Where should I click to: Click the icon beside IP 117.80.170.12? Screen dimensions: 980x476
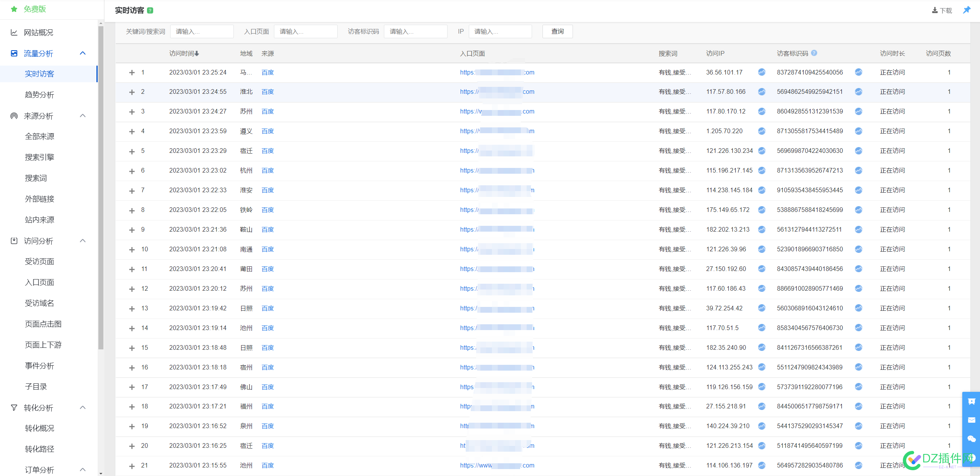pos(762,112)
